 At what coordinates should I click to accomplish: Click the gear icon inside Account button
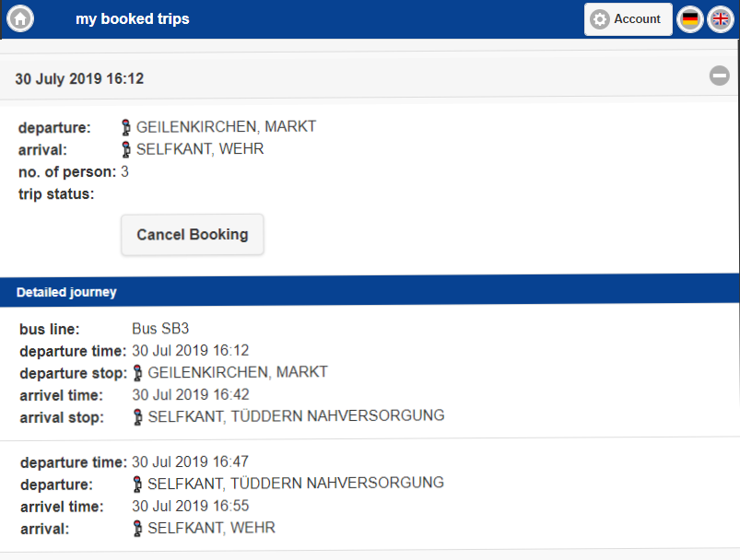(x=599, y=20)
